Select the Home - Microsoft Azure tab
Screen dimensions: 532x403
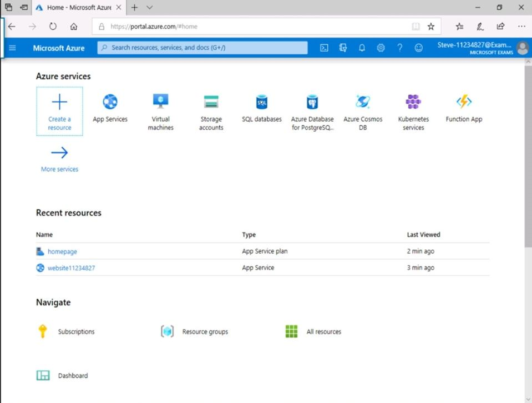tap(75, 8)
